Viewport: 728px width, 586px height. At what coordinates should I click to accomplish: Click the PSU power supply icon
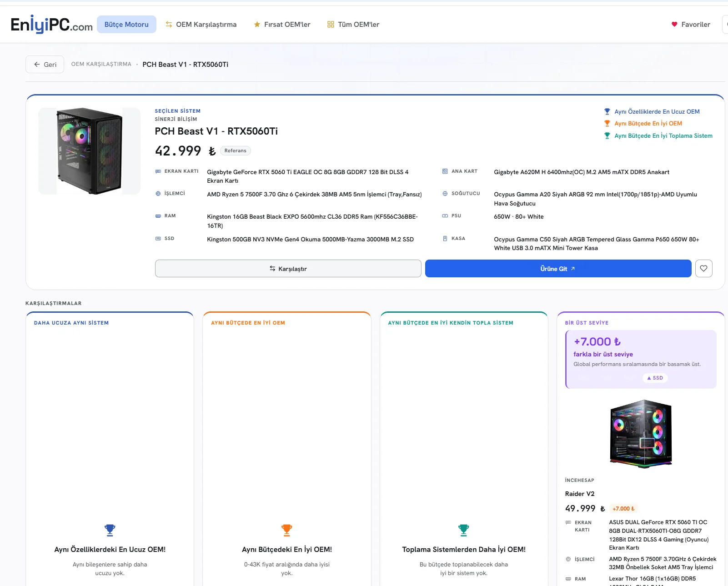point(445,216)
